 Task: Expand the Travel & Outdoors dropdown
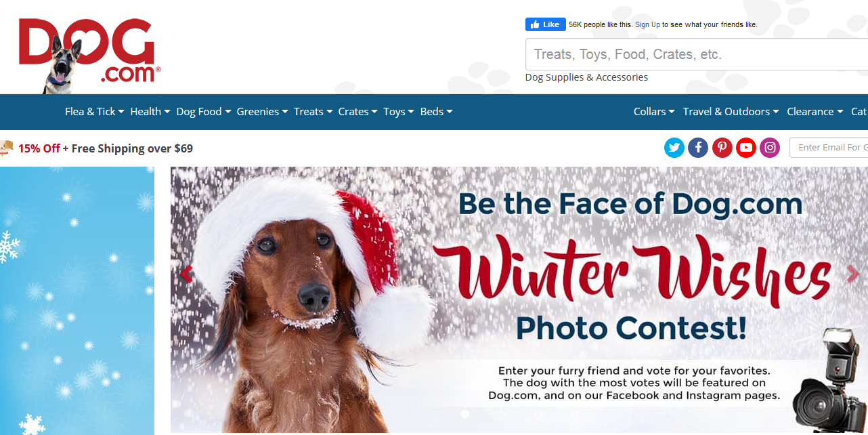731,112
